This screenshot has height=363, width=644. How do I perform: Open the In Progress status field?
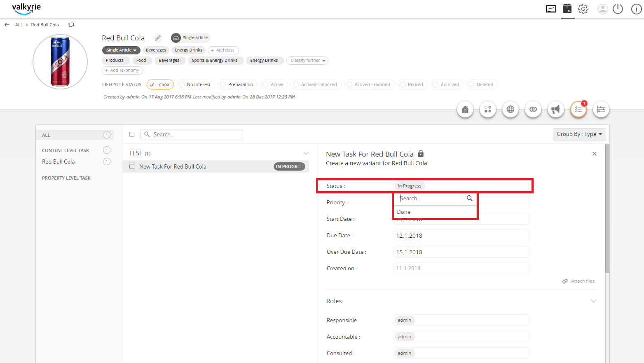coord(461,186)
